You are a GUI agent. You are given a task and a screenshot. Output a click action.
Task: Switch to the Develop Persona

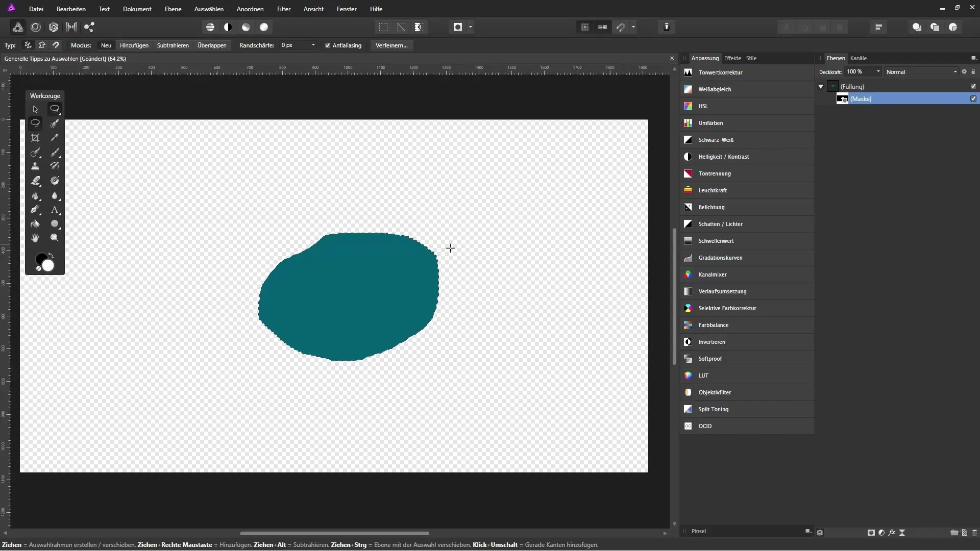pyautogui.click(x=54, y=27)
